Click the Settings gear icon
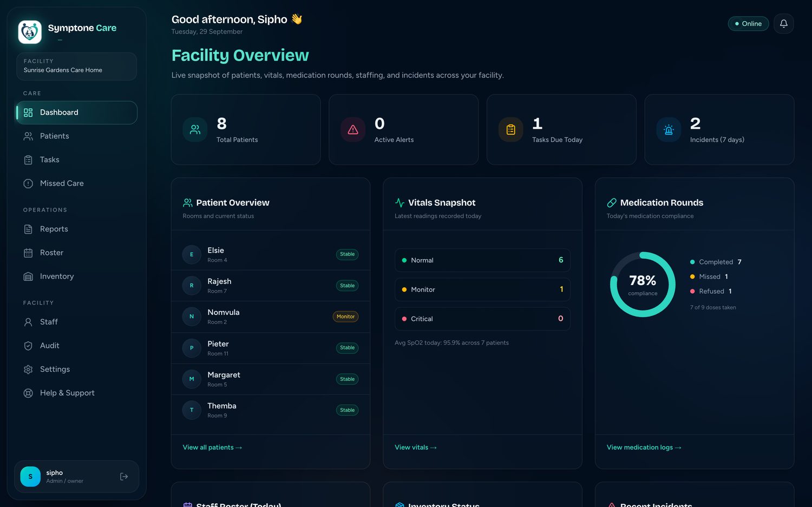 pyautogui.click(x=28, y=370)
